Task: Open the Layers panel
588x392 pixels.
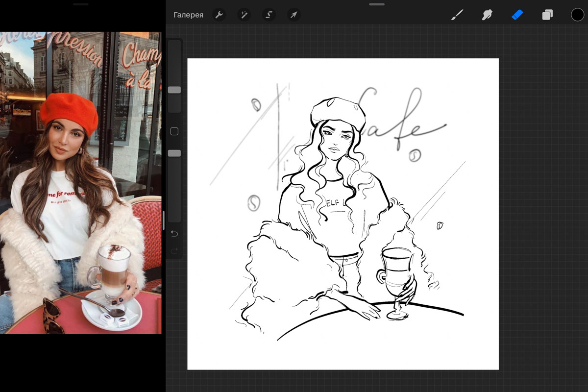Action: [x=547, y=15]
